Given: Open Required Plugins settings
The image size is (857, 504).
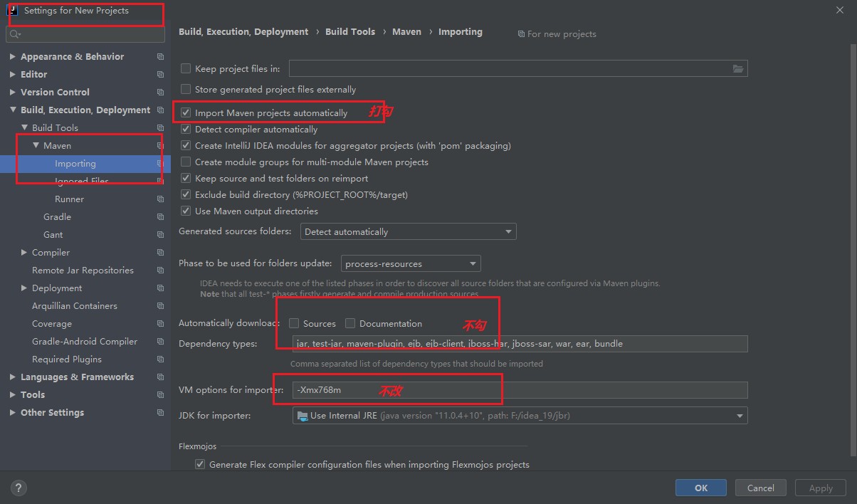Looking at the screenshot, I should pyautogui.click(x=67, y=359).
